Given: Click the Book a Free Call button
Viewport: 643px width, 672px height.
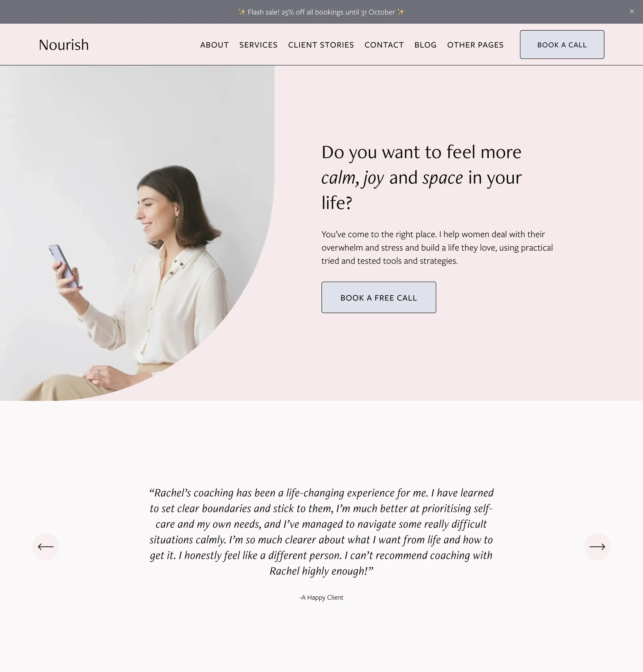Looking at the screenshot, I should 379,297.
